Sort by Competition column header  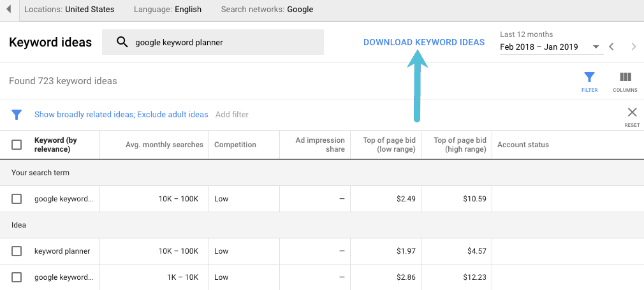235,145
